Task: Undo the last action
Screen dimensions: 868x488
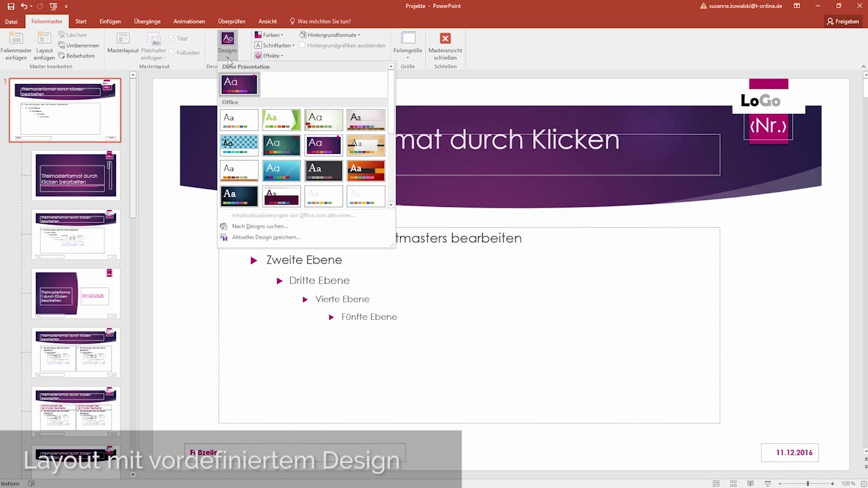Action: tap(24, 6)
